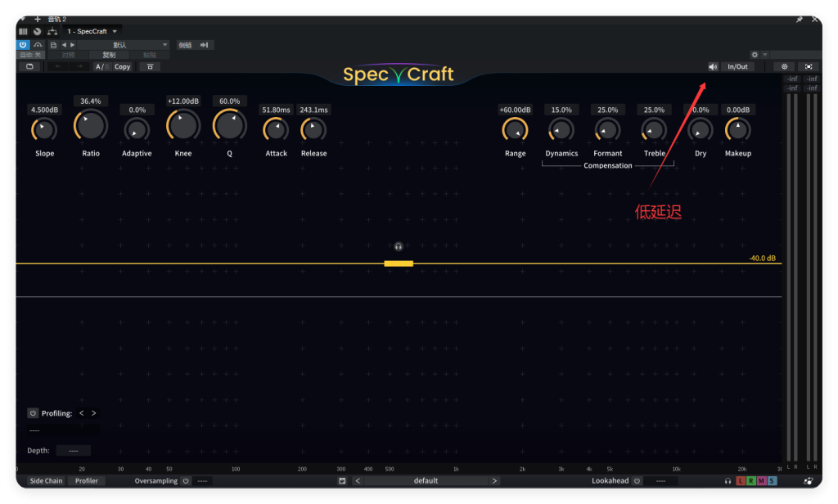Open the spiral settings icon near In/Out
The image size is (838, 504).
coord(785,67)
